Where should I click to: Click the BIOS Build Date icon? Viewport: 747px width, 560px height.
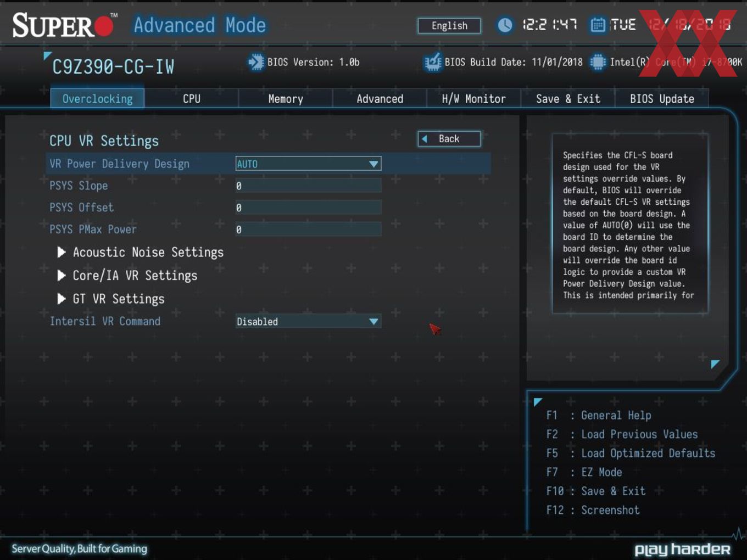[x=433, y=62]
